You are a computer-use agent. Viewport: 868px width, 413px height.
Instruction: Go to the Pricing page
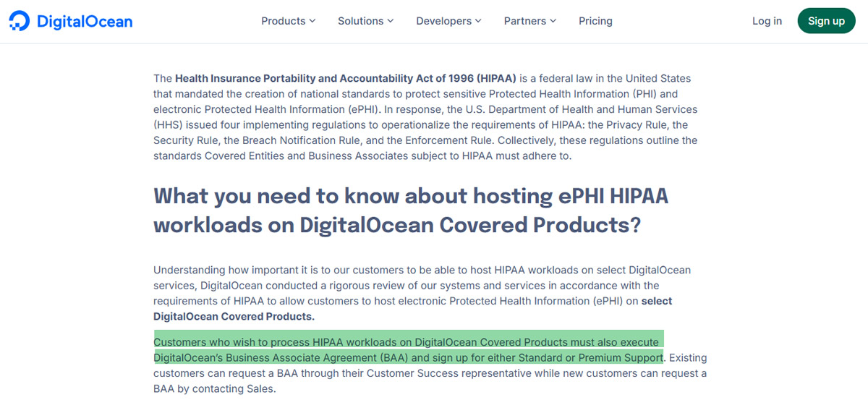point(595,21)
